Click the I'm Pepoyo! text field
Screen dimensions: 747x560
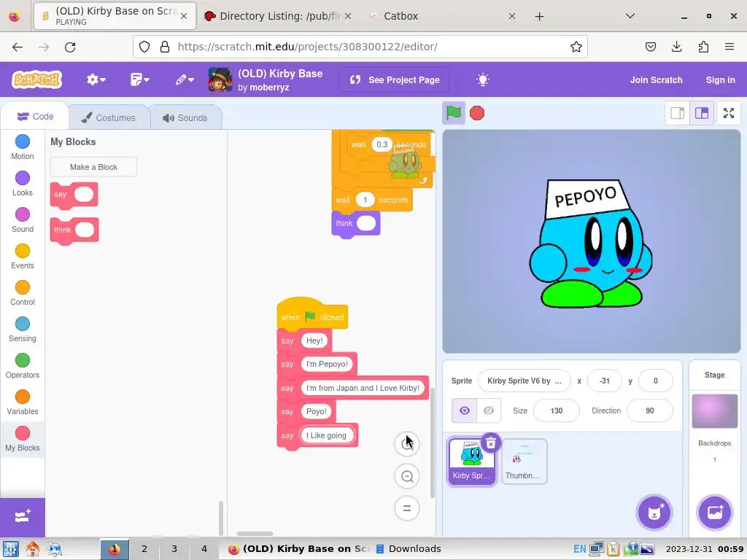point(327,365)
